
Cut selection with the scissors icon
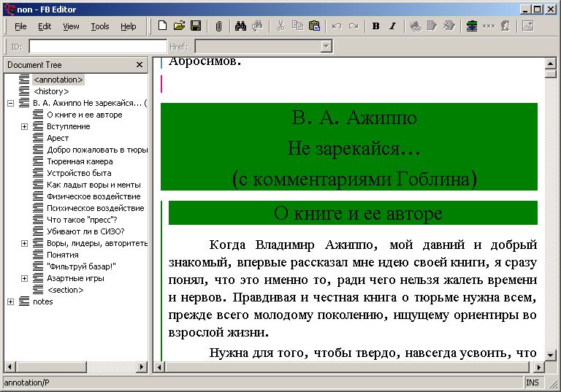(x=280, y=26)
